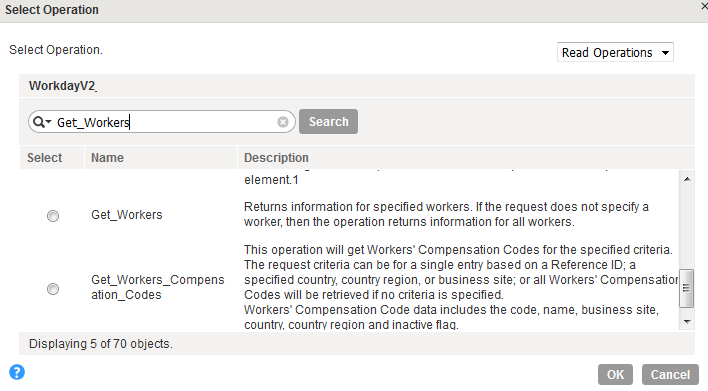This screenshot has height=391, width=708.
Task: Click the scrollbar up arrow
Action: (687, 179)
